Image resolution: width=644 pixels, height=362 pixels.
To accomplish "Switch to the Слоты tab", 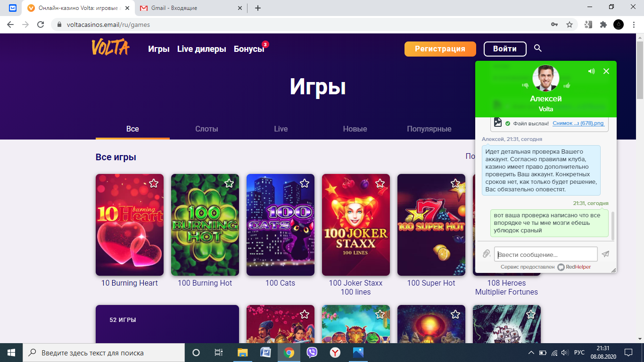I will coord(206,129).
